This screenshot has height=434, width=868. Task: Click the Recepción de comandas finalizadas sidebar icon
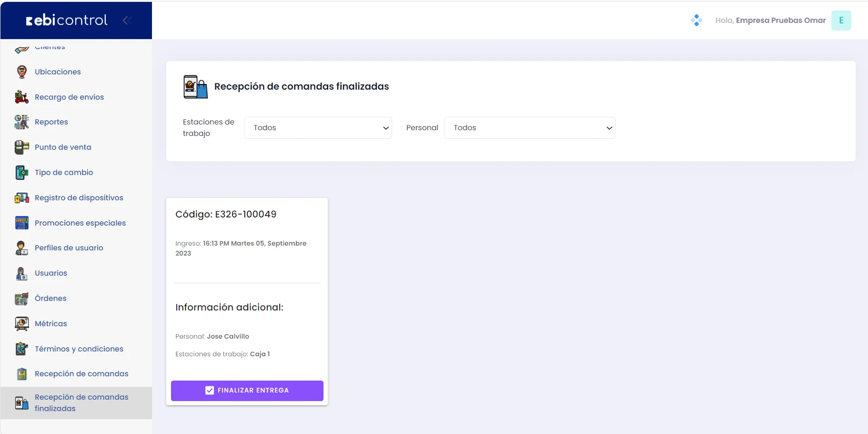point(21,403)
